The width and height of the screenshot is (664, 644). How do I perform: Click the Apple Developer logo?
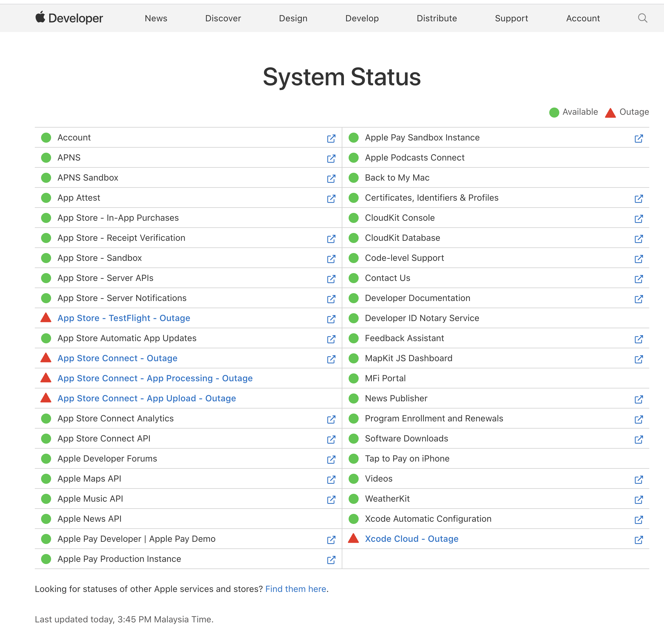pos(69,18)
